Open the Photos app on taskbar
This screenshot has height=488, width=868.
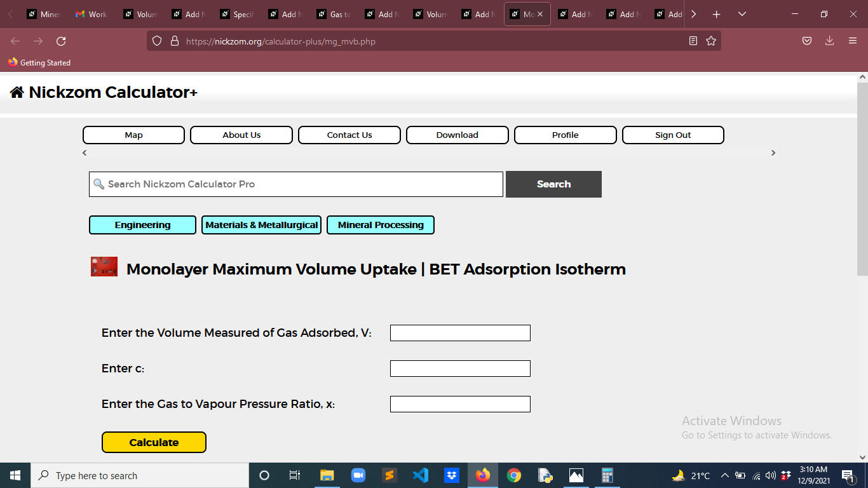(576, 475)
